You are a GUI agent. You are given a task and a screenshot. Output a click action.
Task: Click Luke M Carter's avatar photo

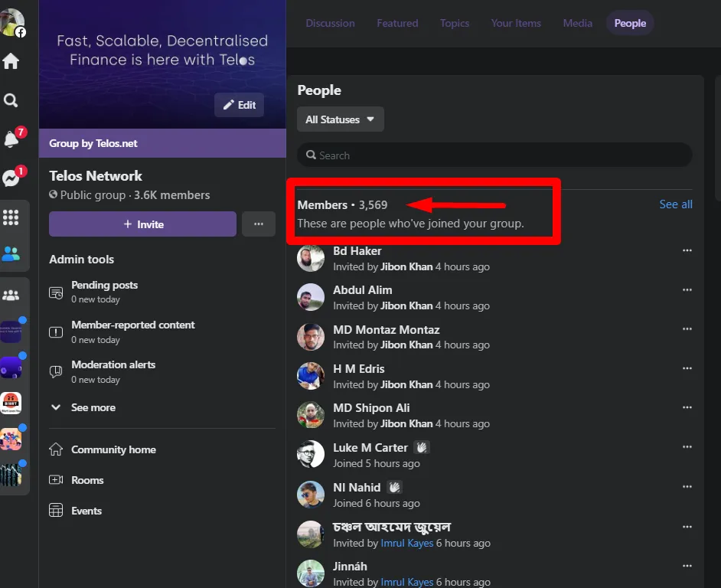(311, 454)
